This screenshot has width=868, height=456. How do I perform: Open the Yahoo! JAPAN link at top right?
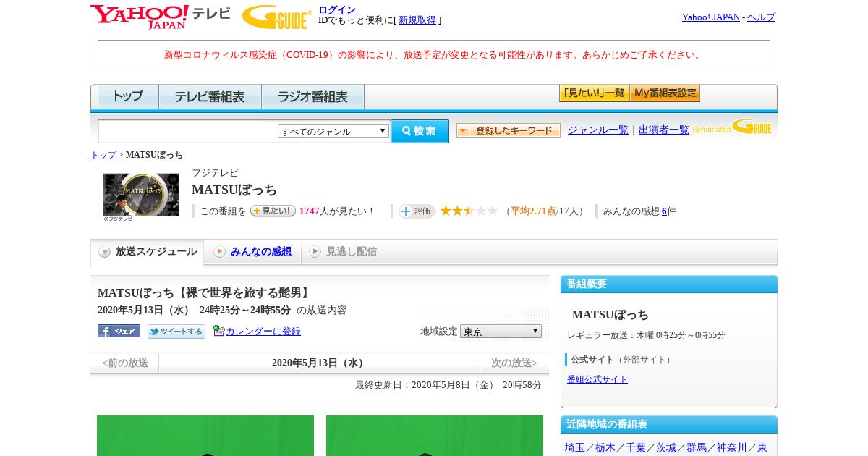coord(710,17)
